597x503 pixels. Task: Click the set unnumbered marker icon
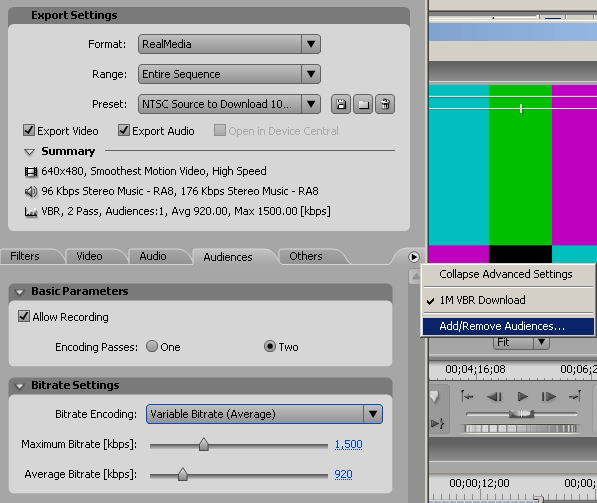click(x=435, y=397)
